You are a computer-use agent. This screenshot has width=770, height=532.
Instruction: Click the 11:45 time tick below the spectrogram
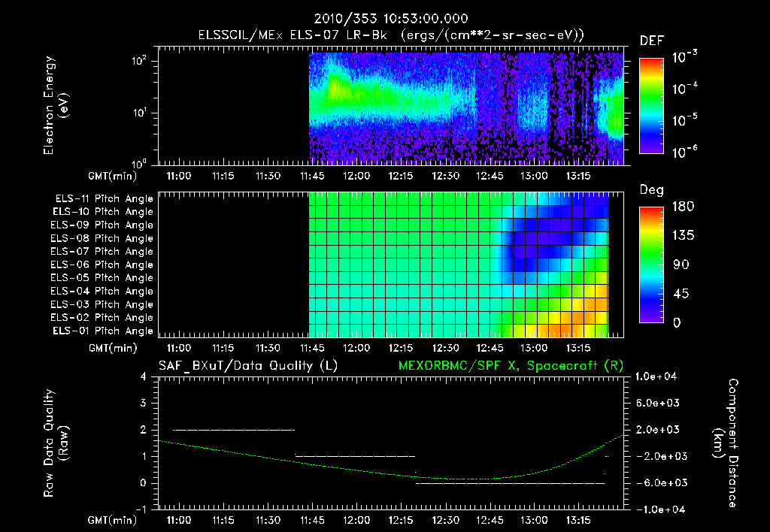pos(312,176)
